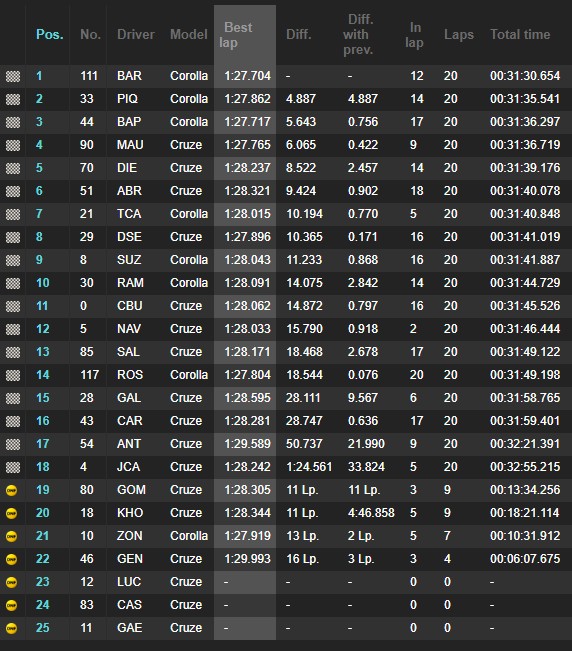Image resolution: width=572 pixels, height=651 pixels.
Task: Sort by the Laps column header
Action: [x=459, y=34]
